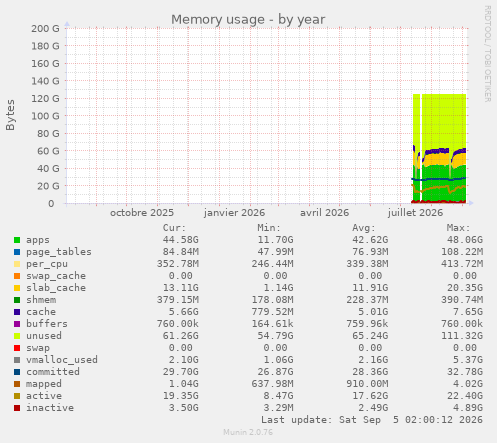Click the 'active' legend label
Viewport: 497px width, 443px height.
[44, 396]
